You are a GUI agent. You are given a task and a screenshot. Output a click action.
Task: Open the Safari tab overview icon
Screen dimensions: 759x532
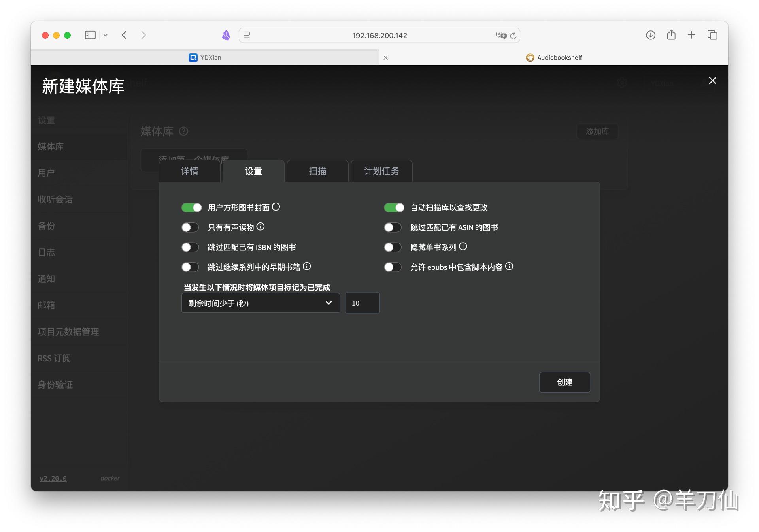tap(712, 35)
